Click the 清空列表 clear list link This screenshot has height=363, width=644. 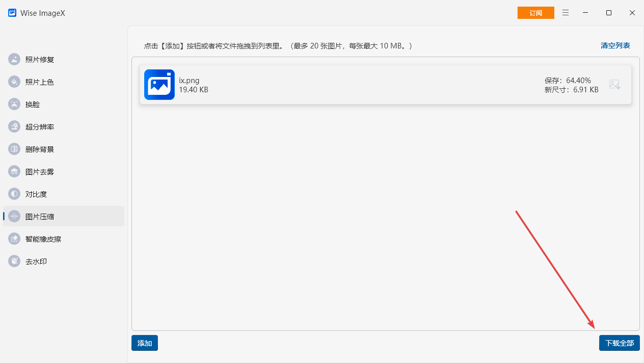click(615, 45)
